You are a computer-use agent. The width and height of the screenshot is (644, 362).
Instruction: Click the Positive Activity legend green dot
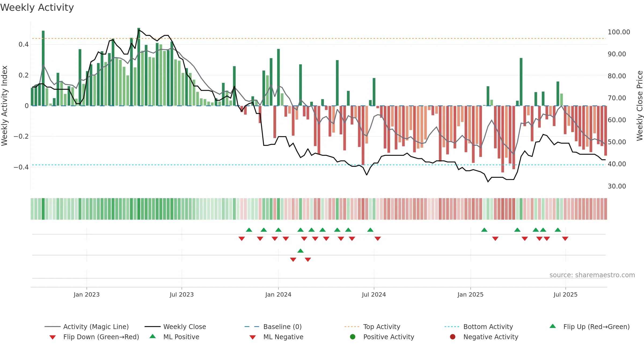point(353,337)
